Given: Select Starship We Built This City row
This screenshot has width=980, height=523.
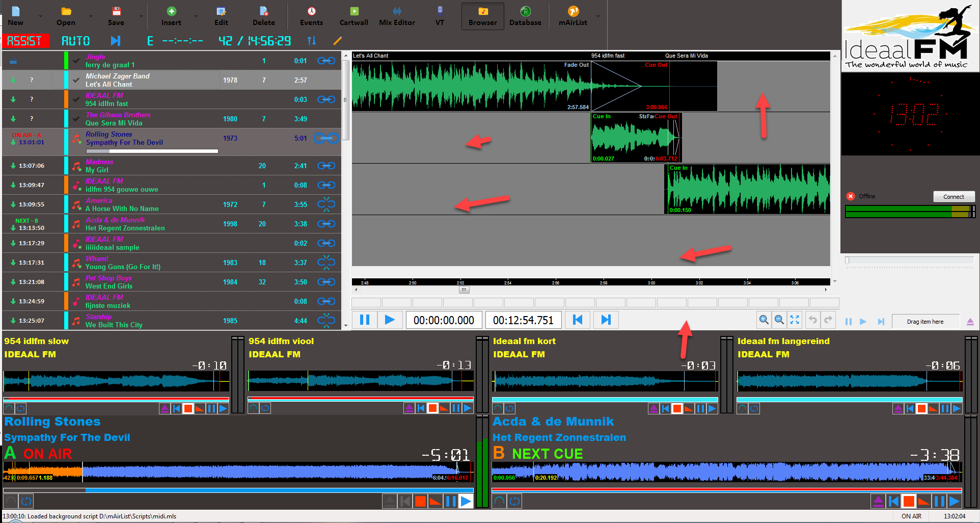Looking at the screenshot, I should click(172, 321).
